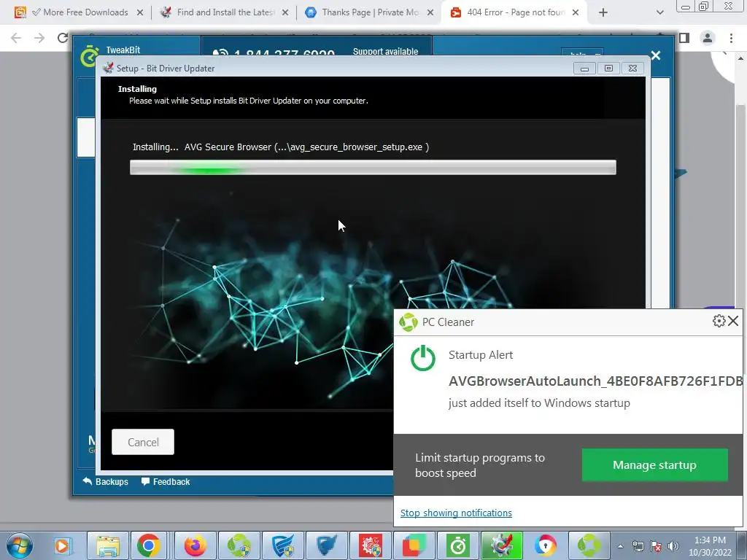Open Feedback in TweakBit window
Viewport: 747px width, 560px height.
coord(166,481)
